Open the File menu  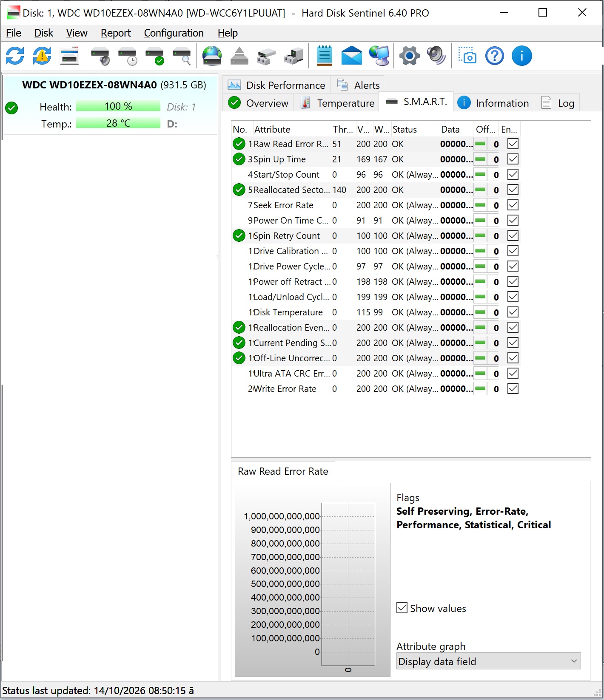(x=14, y=33)
